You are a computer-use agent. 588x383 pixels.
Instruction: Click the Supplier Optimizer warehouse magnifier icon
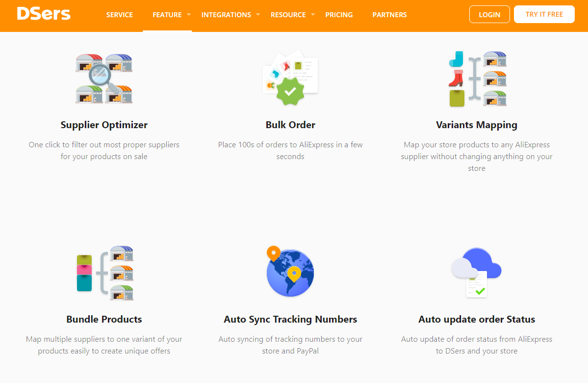pos(104,79)
